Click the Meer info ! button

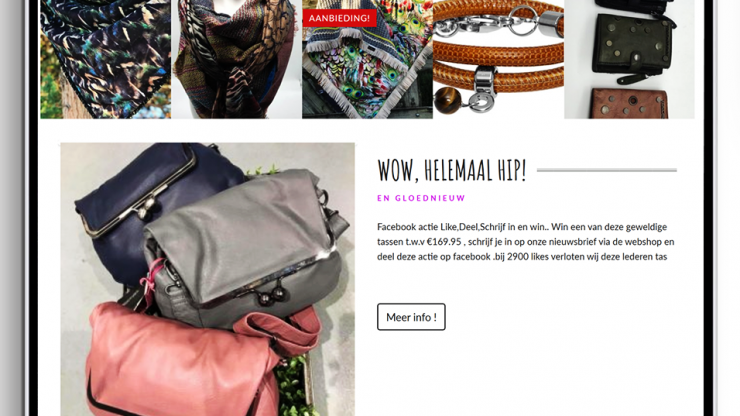pyautogui.click(x=411, y=317)
